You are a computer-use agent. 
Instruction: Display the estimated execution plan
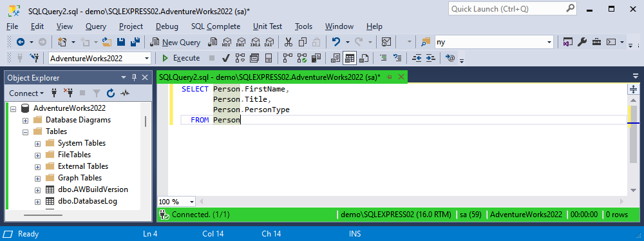click(240, 58)
